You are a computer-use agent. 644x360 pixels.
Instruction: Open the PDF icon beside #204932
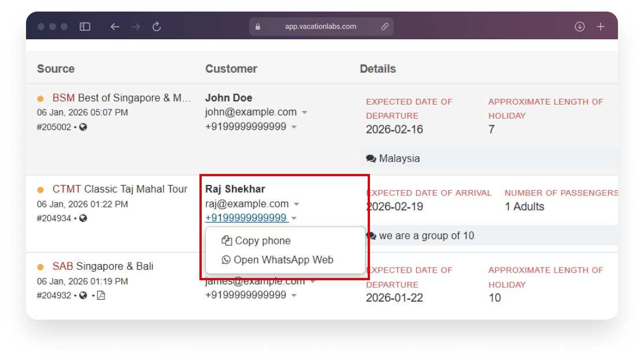(101, 296)
